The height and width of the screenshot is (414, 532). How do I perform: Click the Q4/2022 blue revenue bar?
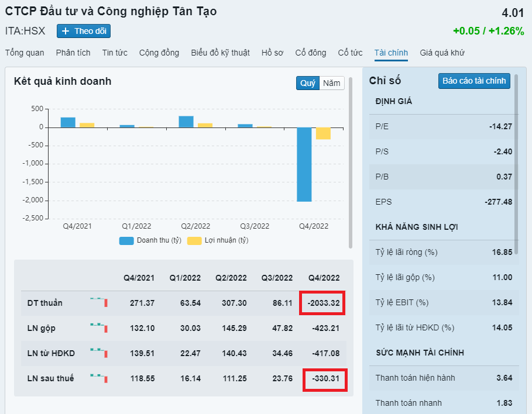coord(304,164)
